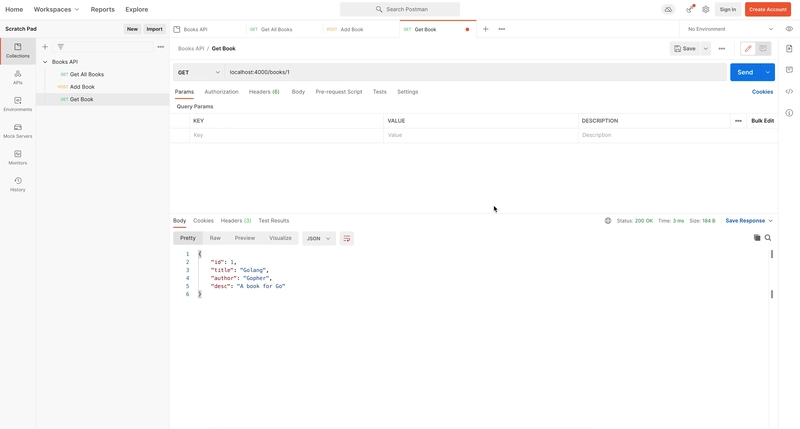The image size is (800, 429).
Task: Click the network globe icon in response bar
Action: (608, 221)
